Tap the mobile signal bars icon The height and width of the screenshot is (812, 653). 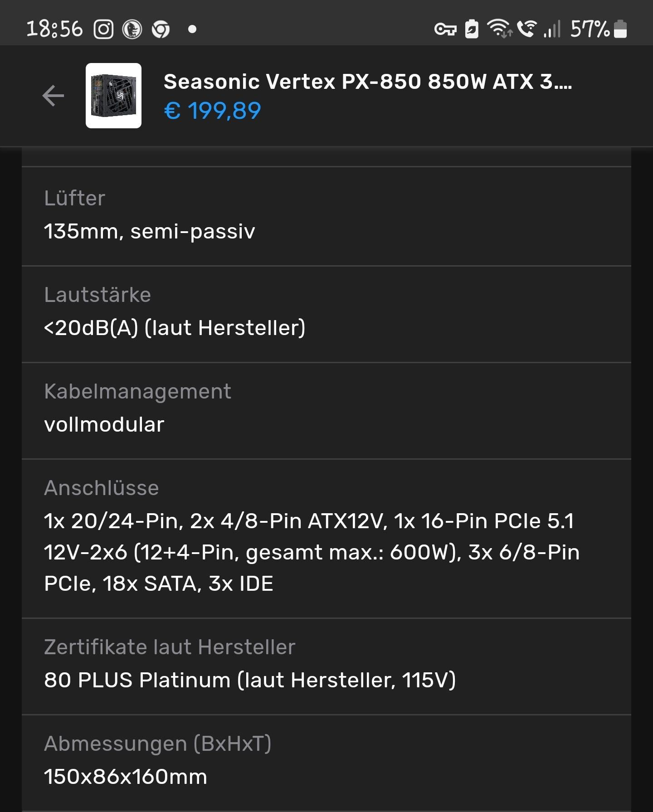(552, 29)
